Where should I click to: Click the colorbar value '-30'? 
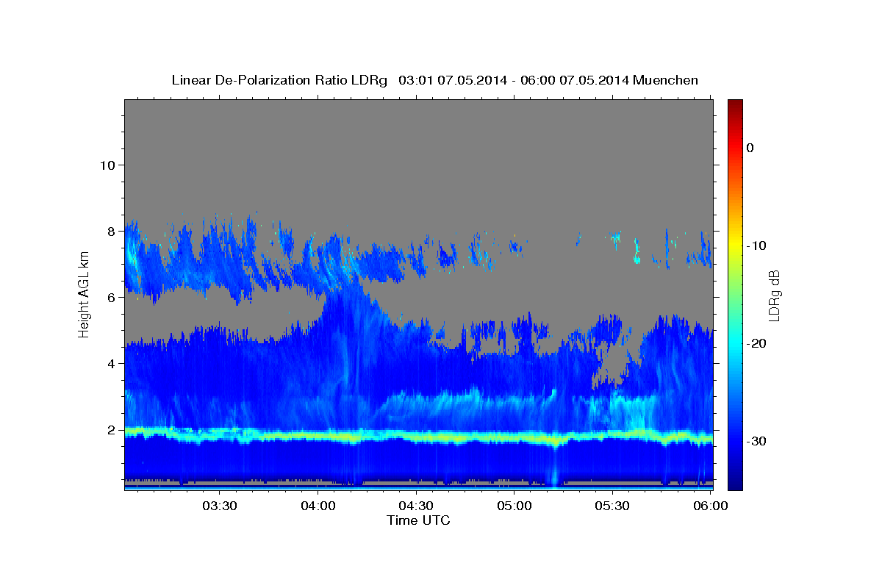[x=757, y=441]
